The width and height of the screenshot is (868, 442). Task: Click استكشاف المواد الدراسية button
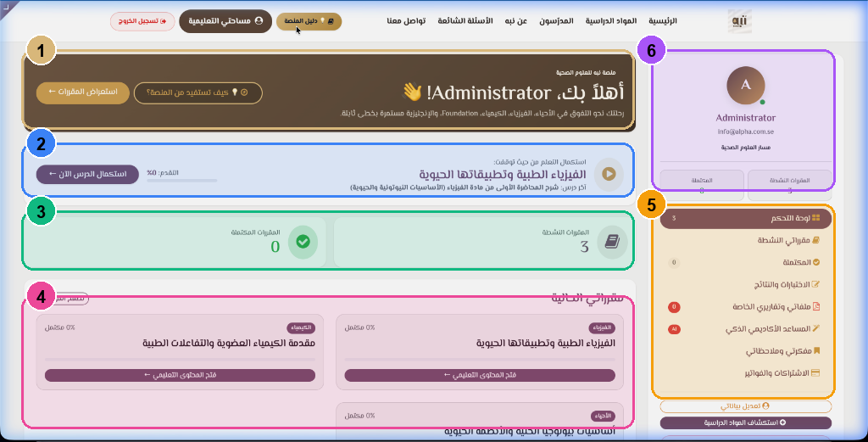pos(745,422)
